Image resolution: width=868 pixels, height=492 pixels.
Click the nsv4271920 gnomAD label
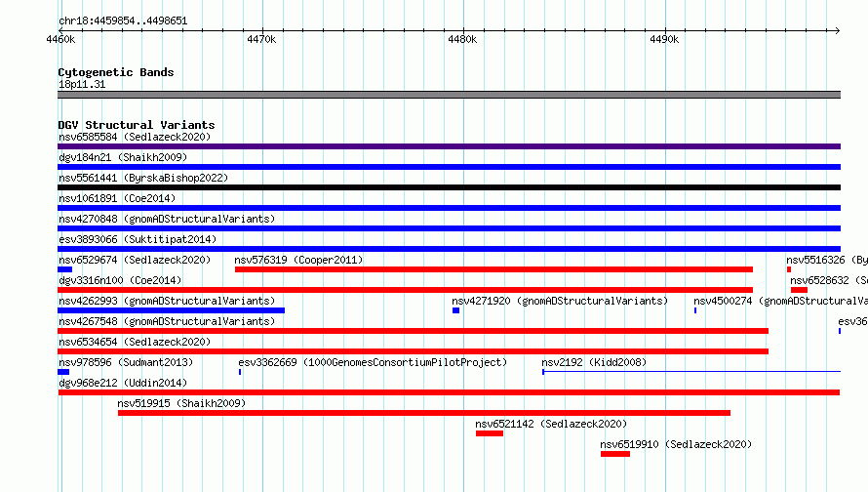[560, 301]
